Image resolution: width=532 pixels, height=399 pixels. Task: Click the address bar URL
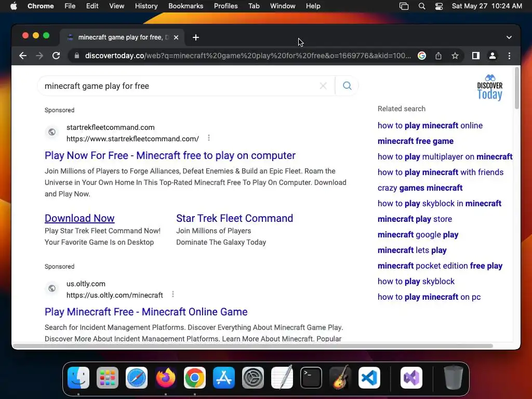pyautogui.click(x=248, y=56)
